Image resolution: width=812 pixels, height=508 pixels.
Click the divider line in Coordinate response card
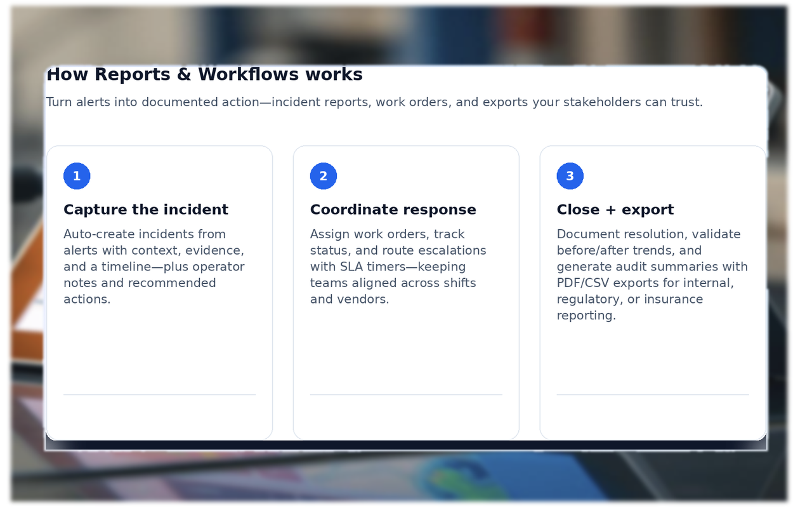[406, 395]
